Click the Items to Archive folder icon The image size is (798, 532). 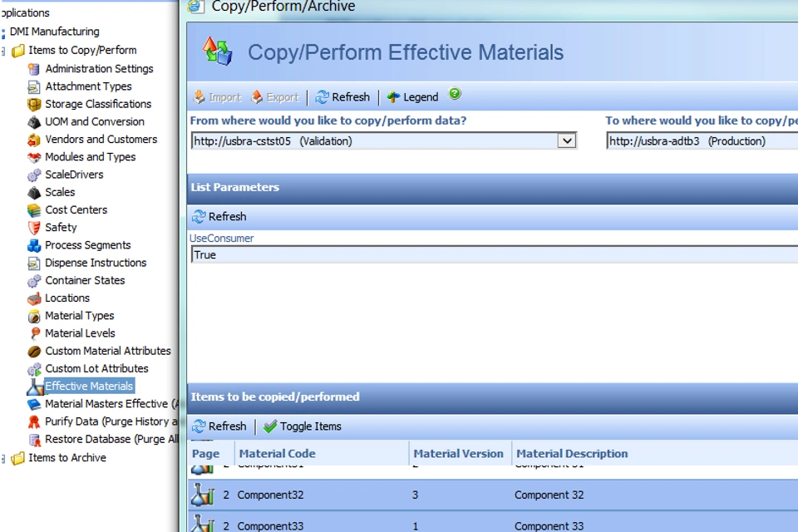pyautogui.click(x=17, y=458)
